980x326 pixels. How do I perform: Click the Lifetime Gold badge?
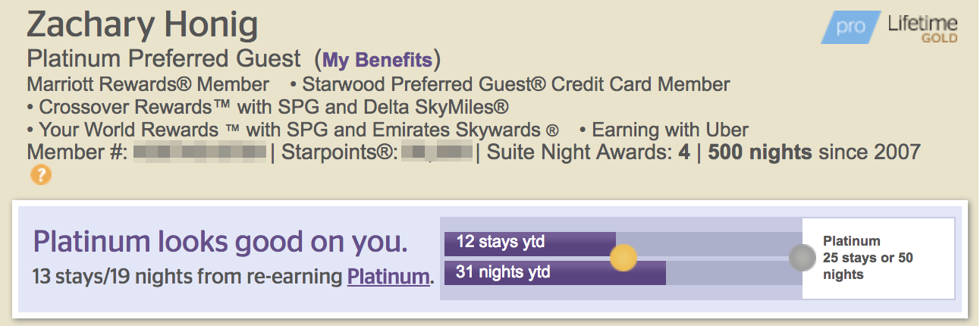(922, 28)
